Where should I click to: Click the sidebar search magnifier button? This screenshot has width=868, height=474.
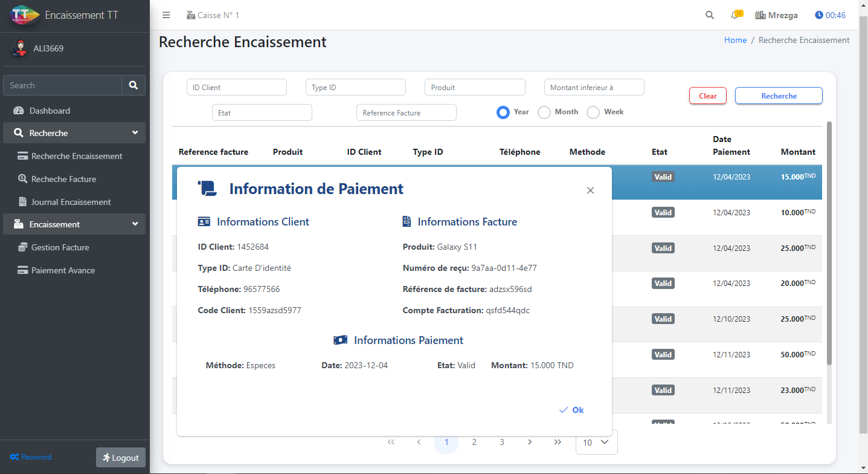click(x=133, y=85)
